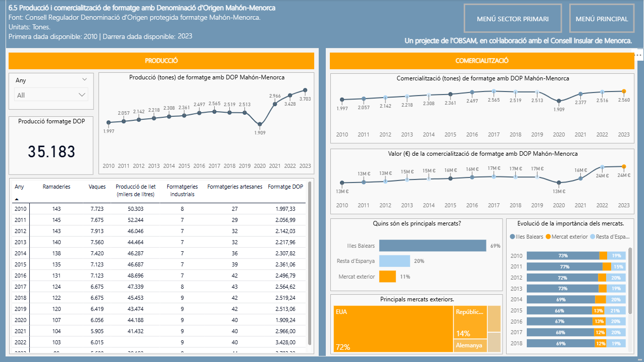Viewport: 644px width, 362px height.
Task: Click Illes Balears legend marker
Action: coord(513,237)
